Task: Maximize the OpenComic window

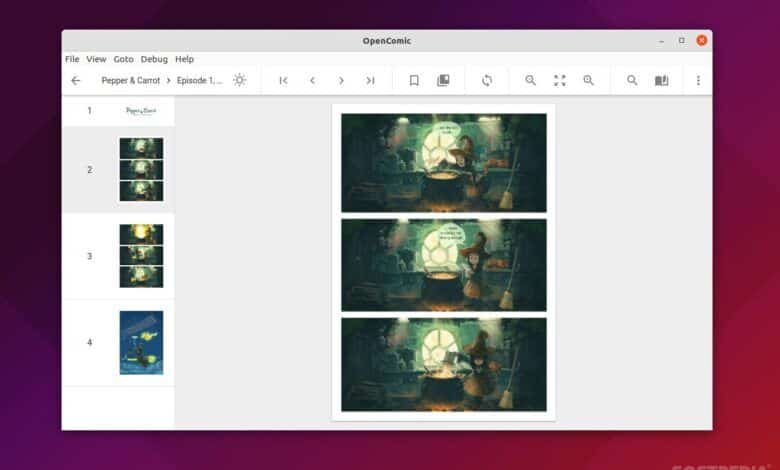Action: tap(682, 41)
